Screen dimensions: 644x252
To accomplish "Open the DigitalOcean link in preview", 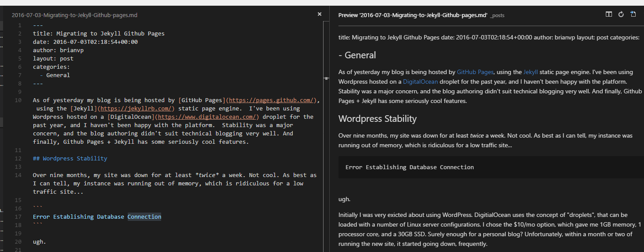I will [421, 82].
